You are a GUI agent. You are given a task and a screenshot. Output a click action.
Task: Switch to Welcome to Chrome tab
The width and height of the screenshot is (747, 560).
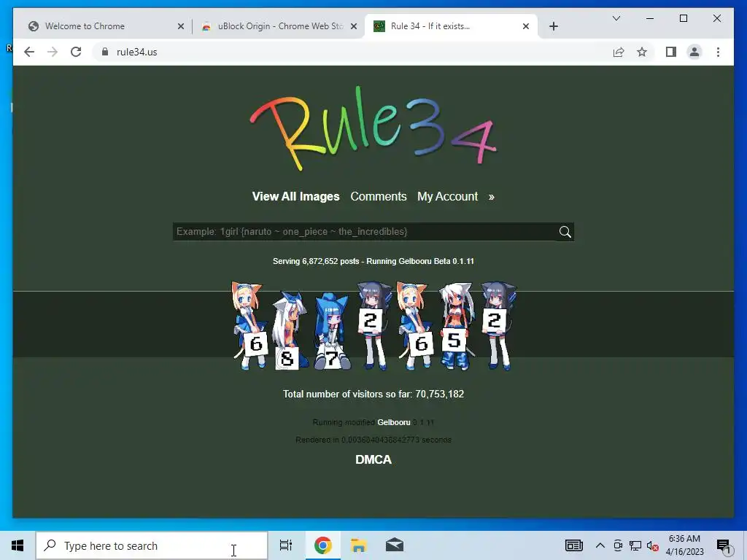101,26
